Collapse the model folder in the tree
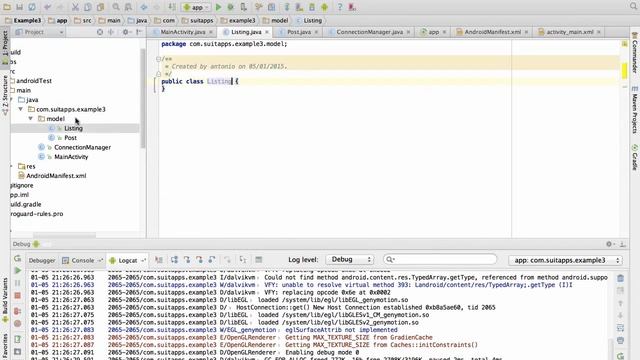This screenshot has width=640, height=360. [31, 119]
